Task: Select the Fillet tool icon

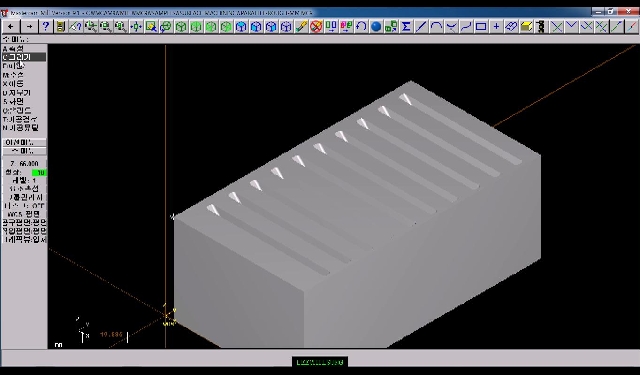Action: tap(451, 27)
